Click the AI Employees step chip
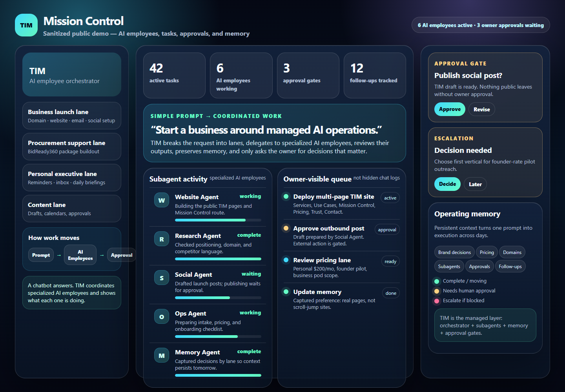 point(80,255)
